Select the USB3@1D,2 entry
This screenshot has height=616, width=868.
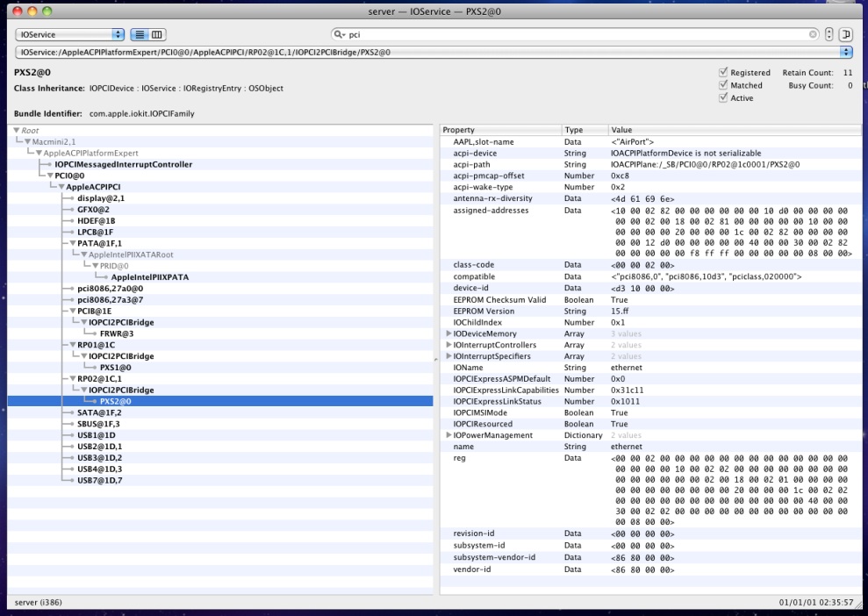[100, 458]
